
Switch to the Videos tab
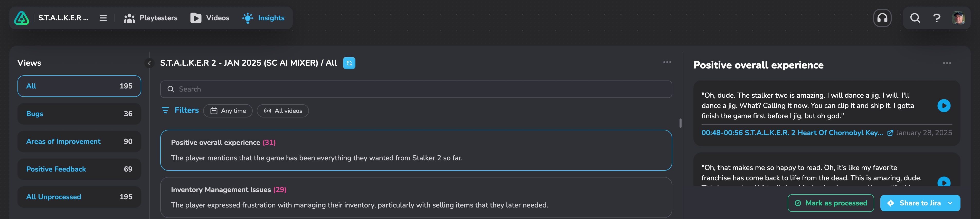[x=210, y=18]
